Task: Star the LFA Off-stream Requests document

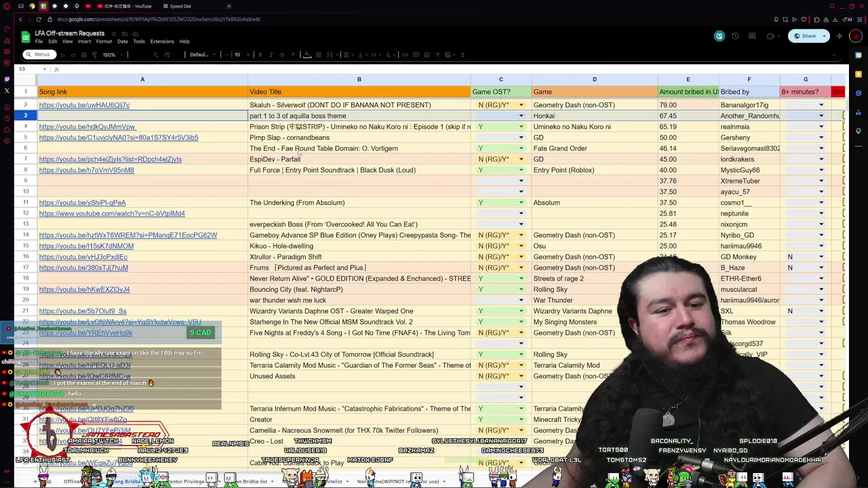Action: point(114,33)
